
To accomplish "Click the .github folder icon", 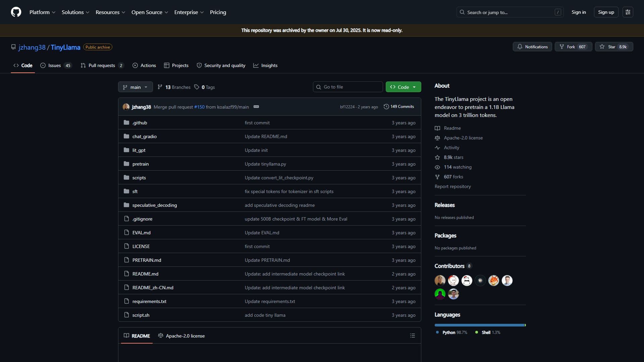I will tap(126, 122).
